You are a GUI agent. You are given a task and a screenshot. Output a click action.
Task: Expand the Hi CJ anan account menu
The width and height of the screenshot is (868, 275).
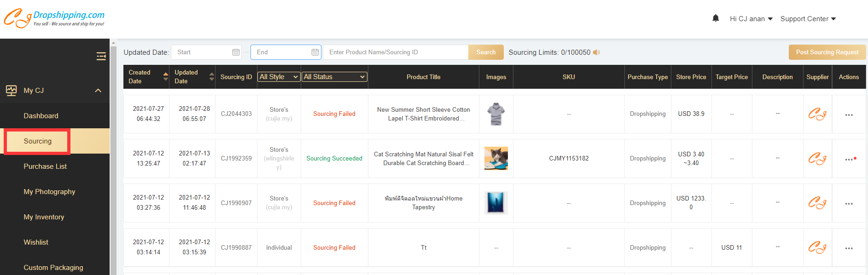pyautogui.click(x=751, y=19)
